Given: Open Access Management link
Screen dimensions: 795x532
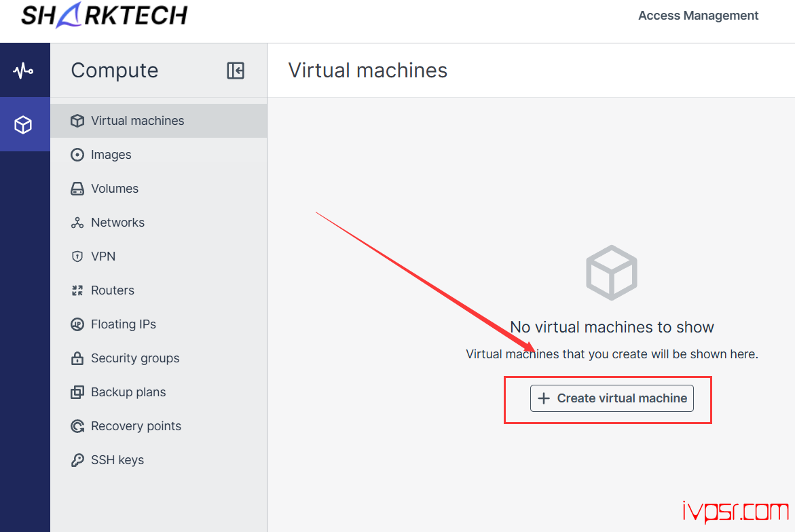Looking at the screenshot, I should [x=698, y=16].
